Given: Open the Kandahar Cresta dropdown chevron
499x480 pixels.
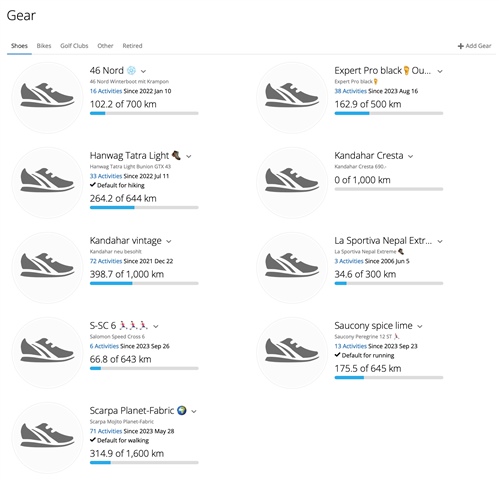Looking at the screenshot, I should 410,156.
